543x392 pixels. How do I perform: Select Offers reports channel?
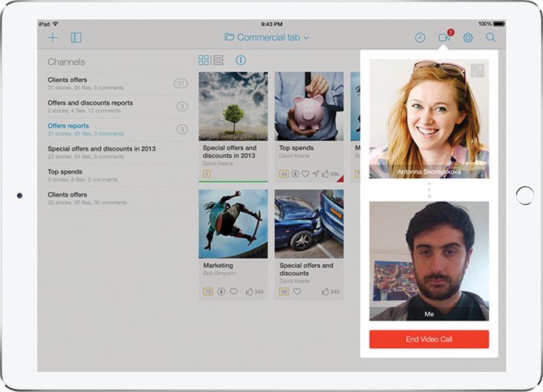69,126
